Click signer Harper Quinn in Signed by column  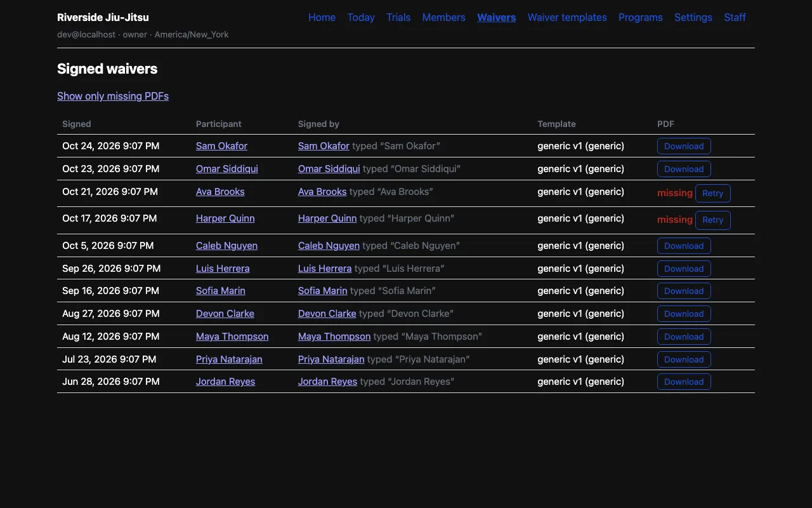(x=327, y=218)
